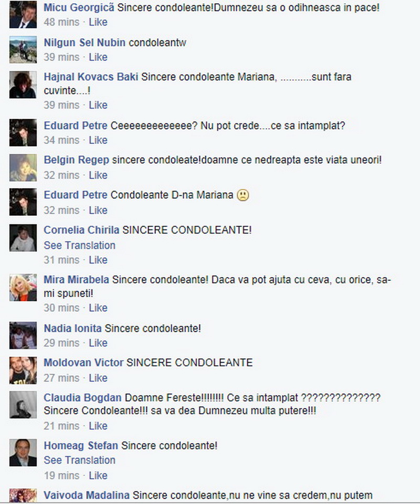Open Hajnal Kovacs Baki's avatar
This screenshot has width=420, height=504.
pyautogui.click(x=23, y=85)
